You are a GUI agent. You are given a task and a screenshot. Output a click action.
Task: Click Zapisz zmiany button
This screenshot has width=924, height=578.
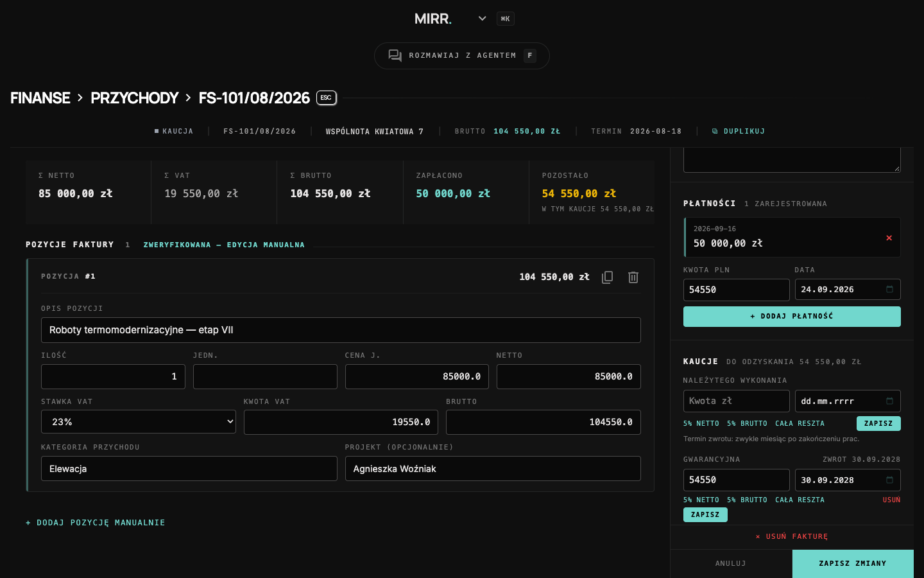point(853,563)
